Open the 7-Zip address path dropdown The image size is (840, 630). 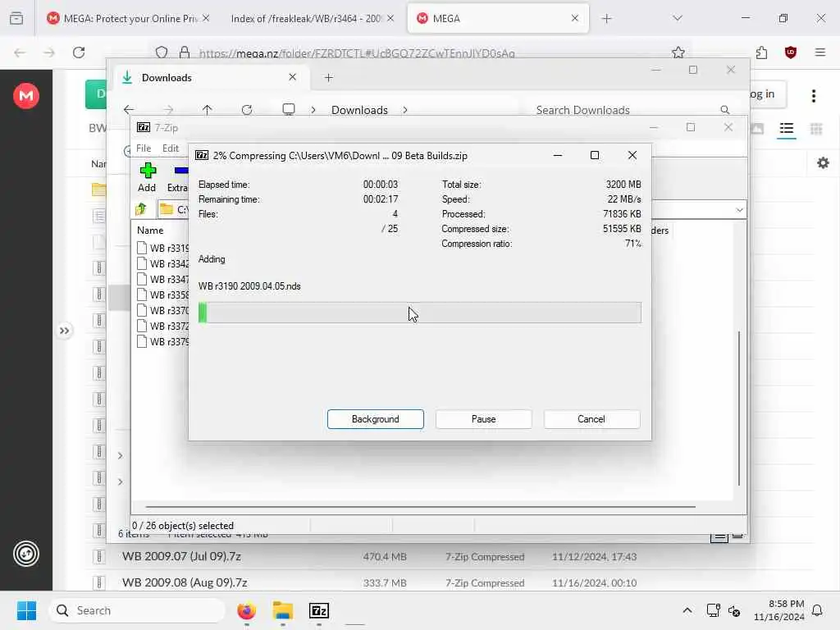tap(739, 210)
